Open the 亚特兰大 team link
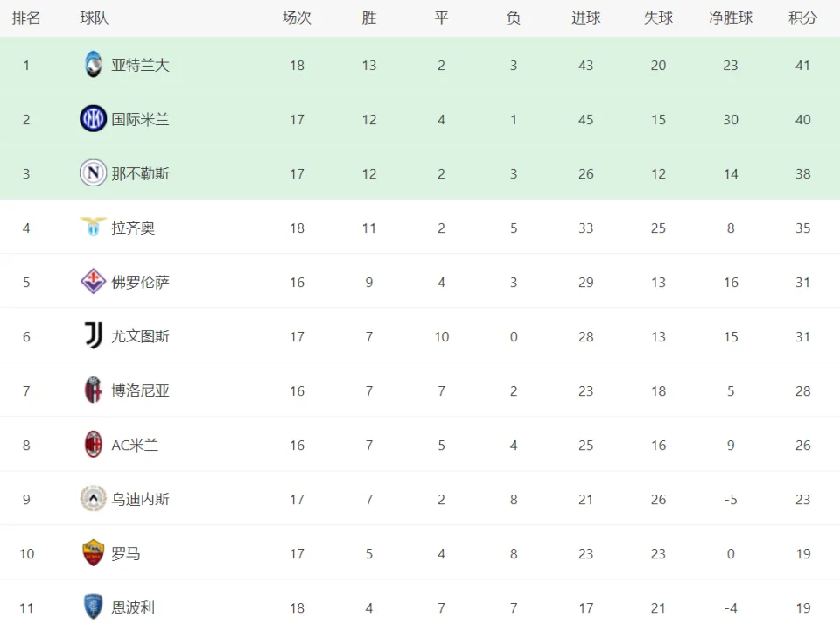Viewport: 840px width, 625px height. click(140, 65)
